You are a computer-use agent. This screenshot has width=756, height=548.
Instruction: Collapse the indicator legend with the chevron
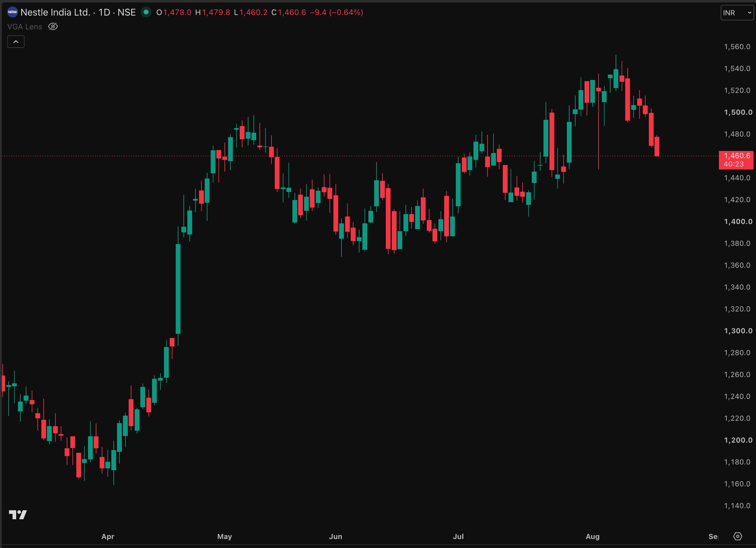(16, 42)
